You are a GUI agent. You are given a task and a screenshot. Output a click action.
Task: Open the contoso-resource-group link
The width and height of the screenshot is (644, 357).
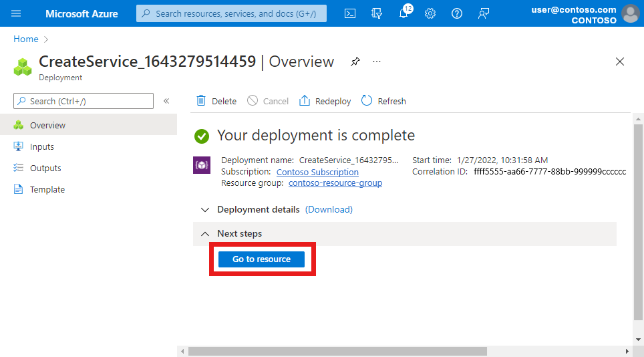click(x=335, y=183)
